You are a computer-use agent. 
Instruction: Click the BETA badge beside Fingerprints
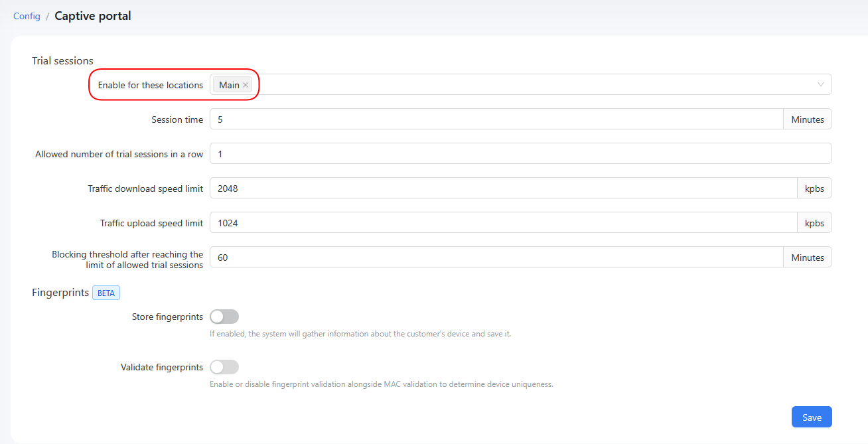tap(106, 293)
